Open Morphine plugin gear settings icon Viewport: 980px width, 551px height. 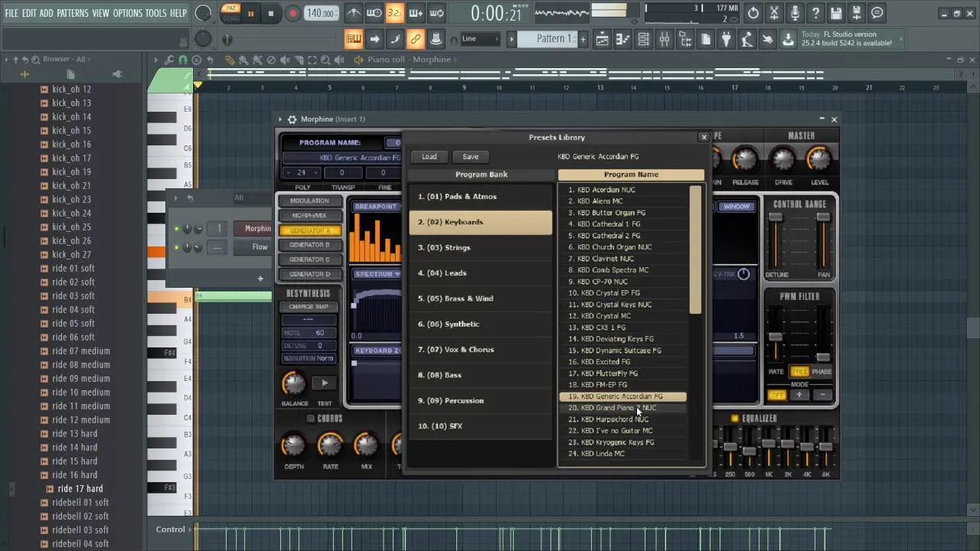point(292,119)
